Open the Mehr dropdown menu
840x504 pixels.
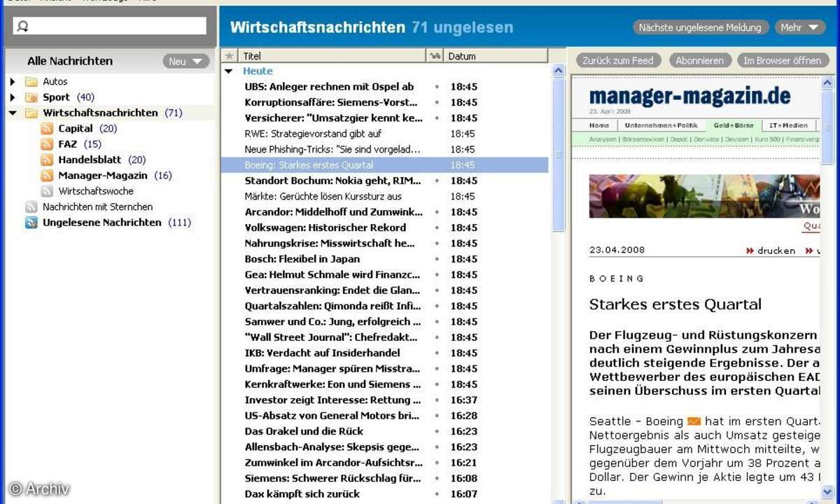pyautogui.click(x=800, y=27)
